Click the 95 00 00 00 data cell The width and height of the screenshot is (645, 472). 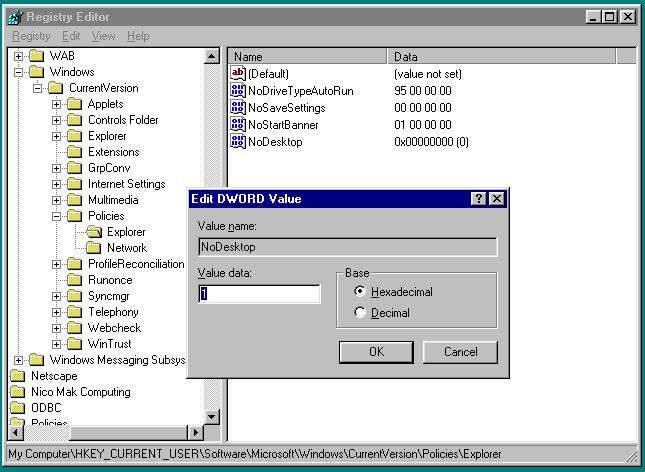[423, 91]
